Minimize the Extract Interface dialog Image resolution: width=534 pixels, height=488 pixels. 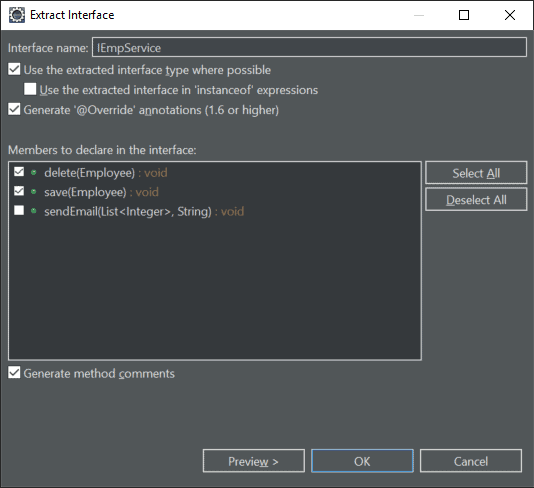419,15
